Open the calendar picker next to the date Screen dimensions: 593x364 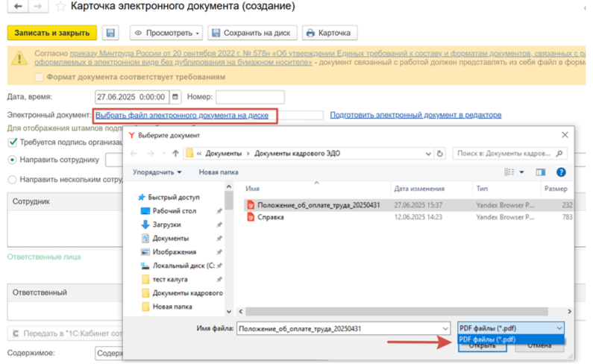pos(175,97)
